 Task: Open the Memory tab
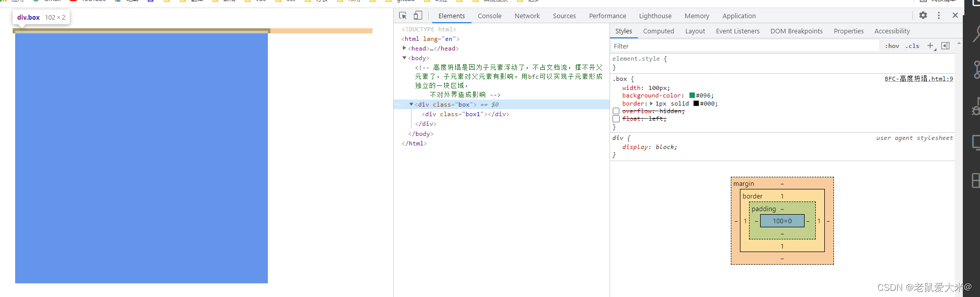697,16
